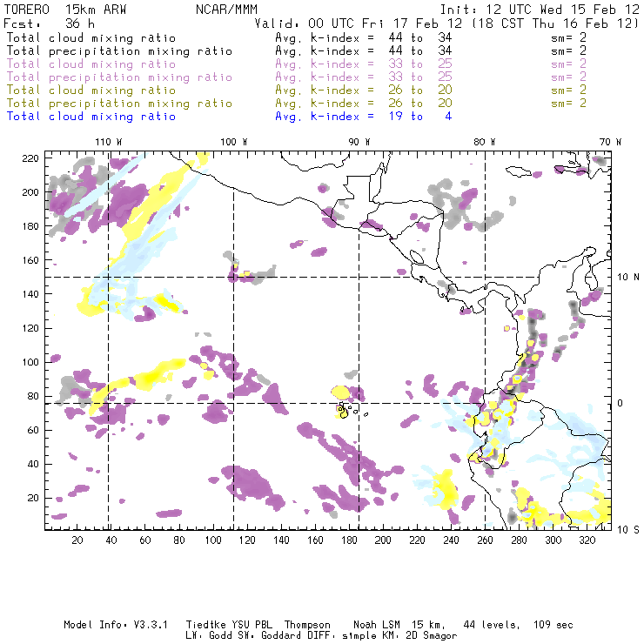Click "Avg. k-index = 26 to 20" on olive precipitation row

[x=364, y=103]
